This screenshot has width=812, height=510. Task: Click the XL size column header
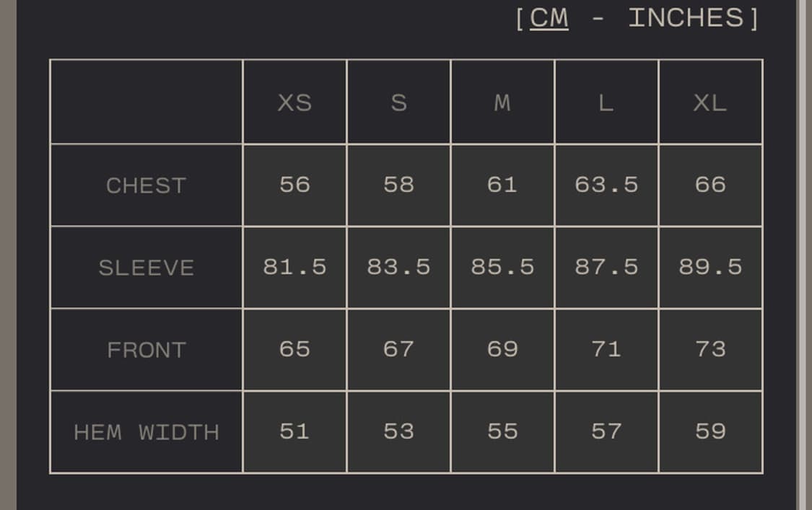point(710,102)
